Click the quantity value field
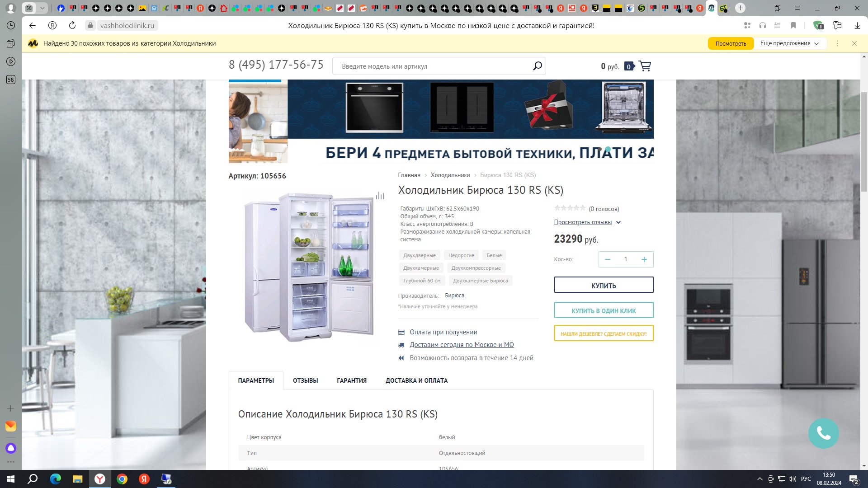 pyautogui.click(x=626, y=259)
